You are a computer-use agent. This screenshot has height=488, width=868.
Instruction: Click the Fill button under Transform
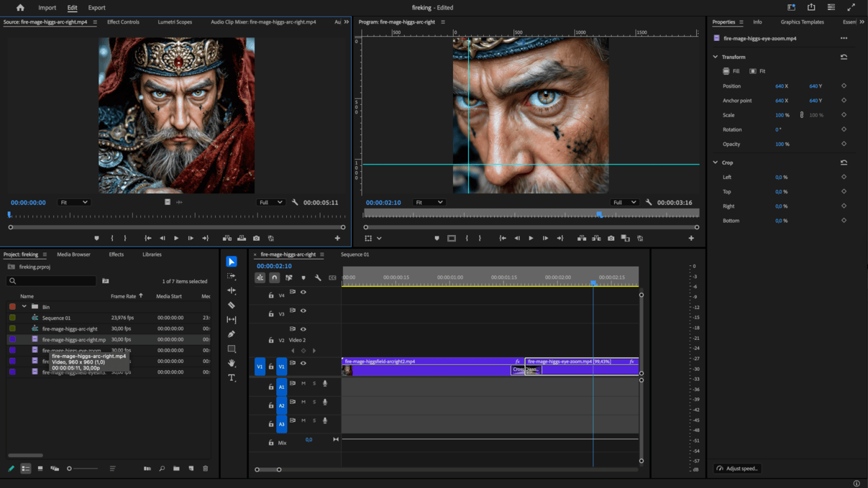(x=731, y=71)
